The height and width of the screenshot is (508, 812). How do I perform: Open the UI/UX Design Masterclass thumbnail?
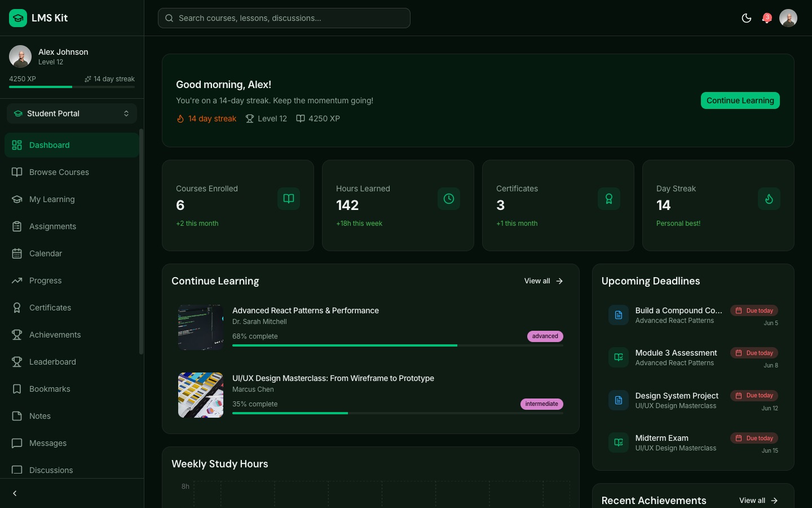[201, 395]
